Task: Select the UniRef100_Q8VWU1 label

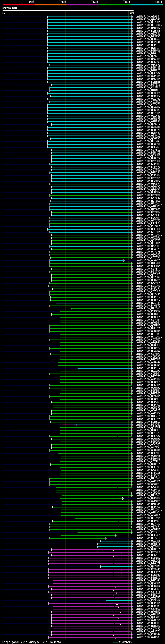Action: 148,547
